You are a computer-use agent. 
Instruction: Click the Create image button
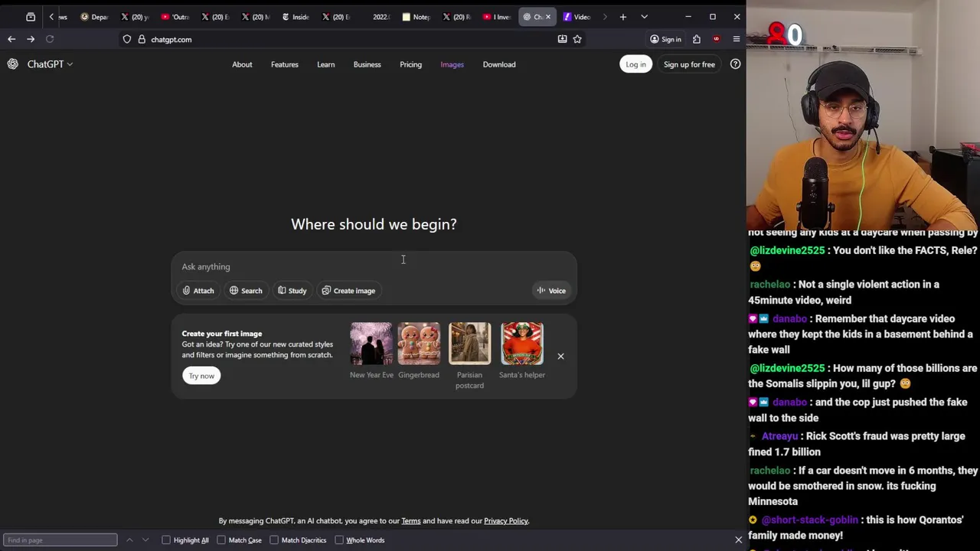(348, 291)
